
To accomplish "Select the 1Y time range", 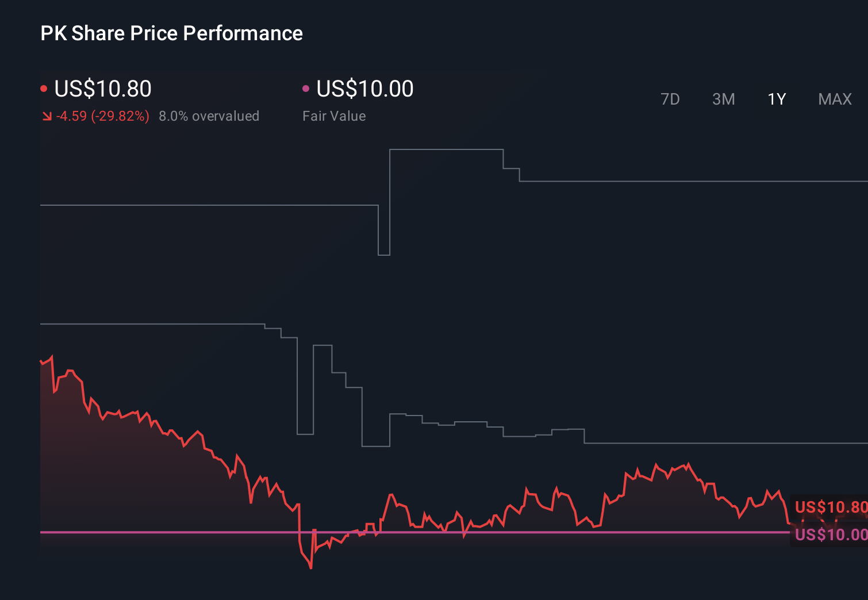I will click(x=776, y=99).
